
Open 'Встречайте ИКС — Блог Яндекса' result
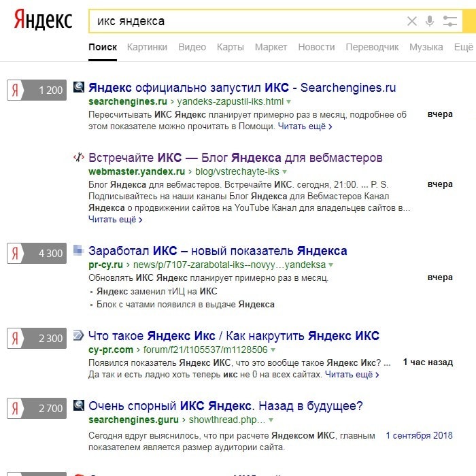[x=235, y=158]
